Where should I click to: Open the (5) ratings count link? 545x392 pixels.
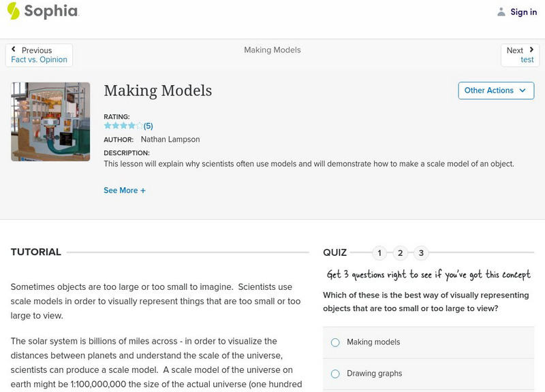[149, 126]
